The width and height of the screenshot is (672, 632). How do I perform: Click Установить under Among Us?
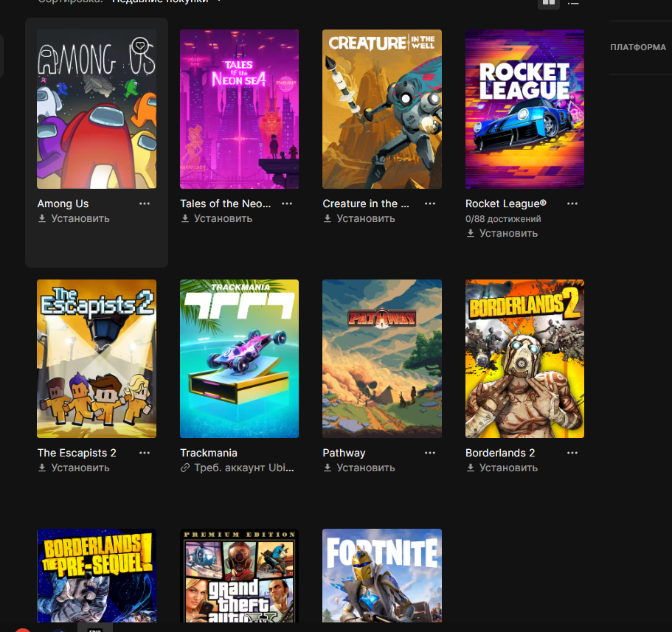(x=74, y=218)
